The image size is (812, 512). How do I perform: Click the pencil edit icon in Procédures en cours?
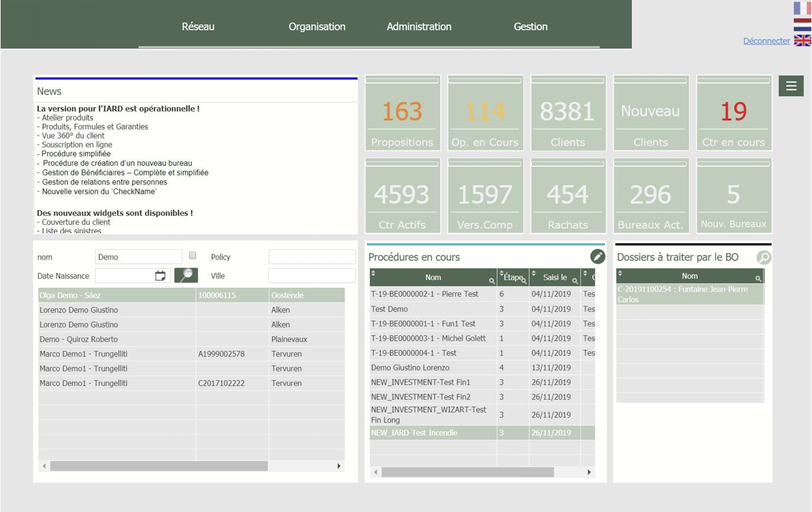[x=597, y=256]
